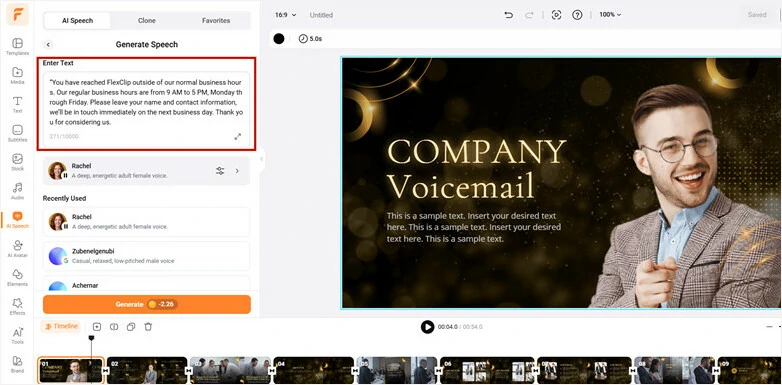782x385 pixels.
Task: Delete the selected scene with trash icon
Action: [148, 327]
